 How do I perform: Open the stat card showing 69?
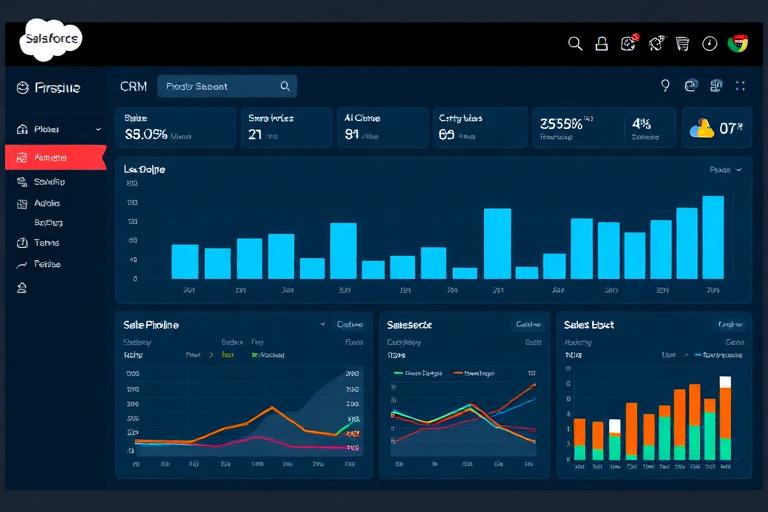pos(480,128)
